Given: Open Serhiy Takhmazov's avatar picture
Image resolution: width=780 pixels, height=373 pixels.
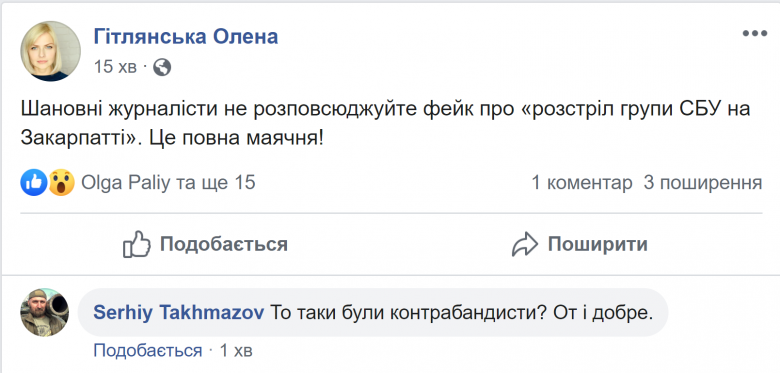Looking at the screenshot, I should click(x=44, y=312).
